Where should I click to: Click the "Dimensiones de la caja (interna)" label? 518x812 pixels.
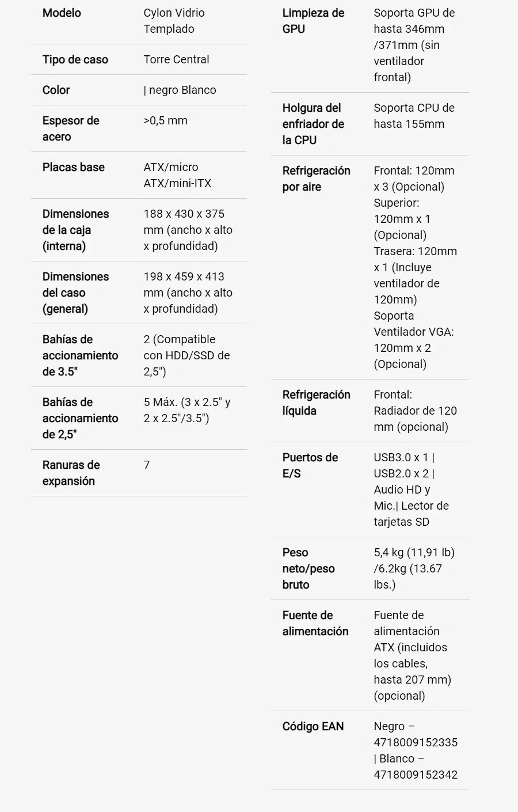75,230
